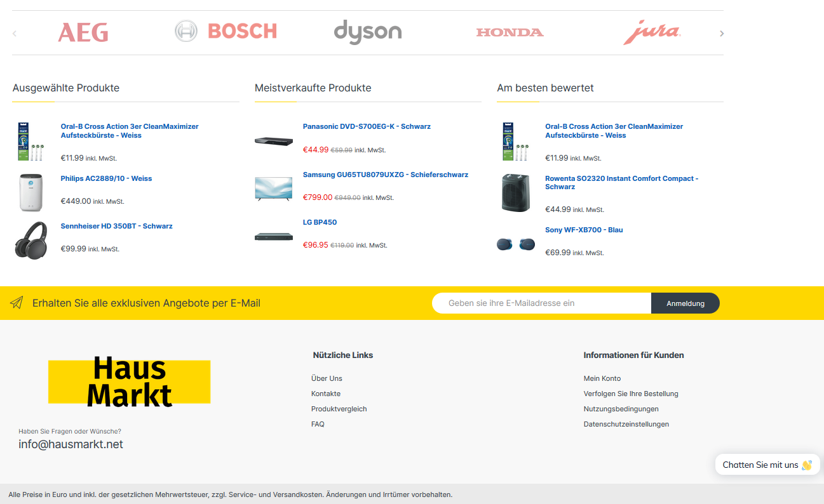Click the Anmeldung button
Image resolution: width=824 pixels, height=504 pixels.
(686, 303)
